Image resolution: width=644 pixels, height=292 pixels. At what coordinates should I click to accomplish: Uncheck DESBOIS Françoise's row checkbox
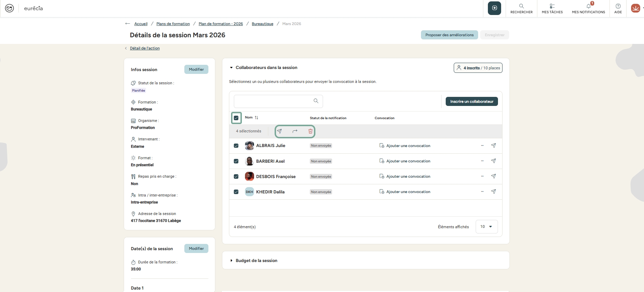click(x=236, y=177)
